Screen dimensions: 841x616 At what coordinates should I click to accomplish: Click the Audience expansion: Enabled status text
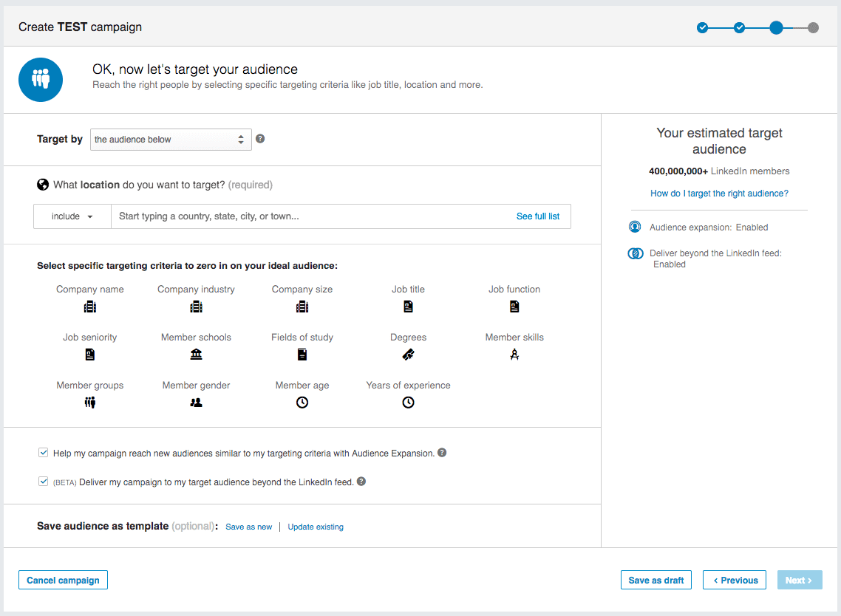709,227
